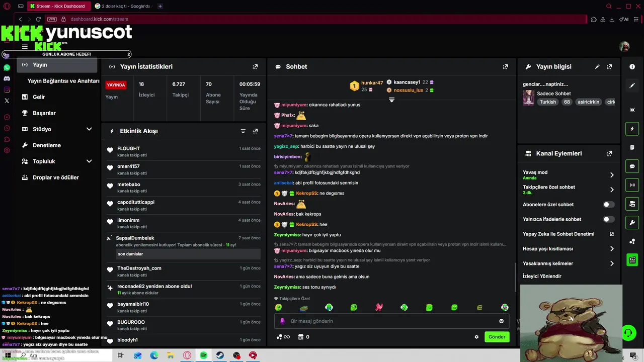Pop out the Sohbet chat panel

coord(505,66)
